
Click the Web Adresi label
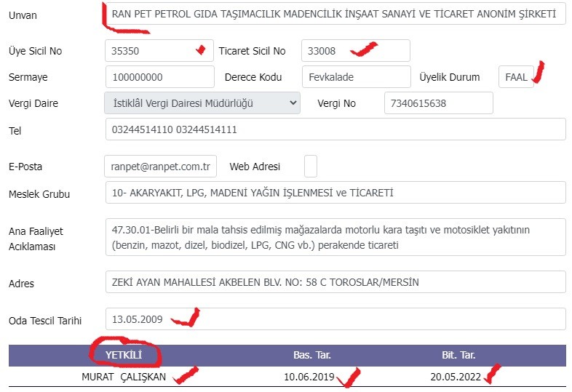(x=255, y=167)
